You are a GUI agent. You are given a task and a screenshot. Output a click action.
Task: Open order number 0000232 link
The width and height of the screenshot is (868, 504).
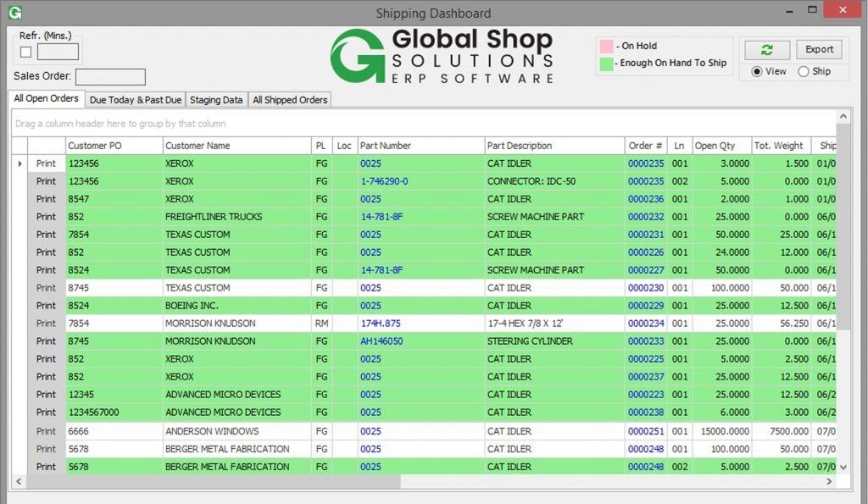[x=645, y=217]
